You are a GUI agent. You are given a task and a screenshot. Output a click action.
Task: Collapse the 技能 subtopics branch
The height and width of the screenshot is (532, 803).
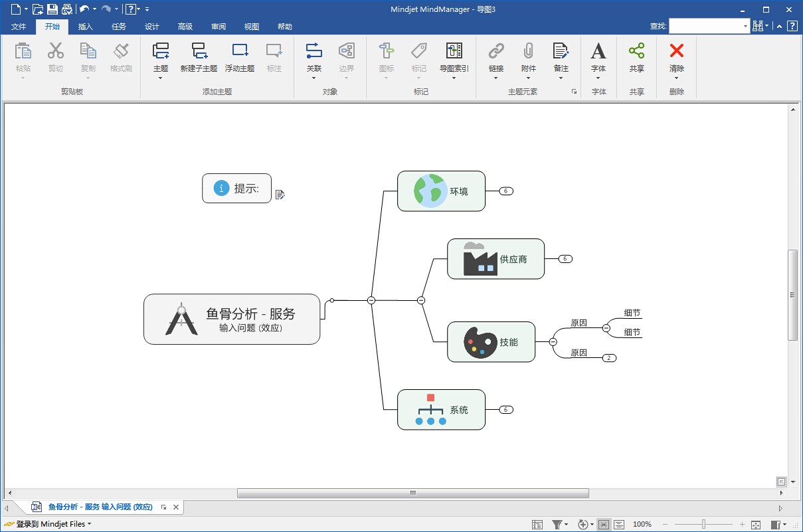552,342
